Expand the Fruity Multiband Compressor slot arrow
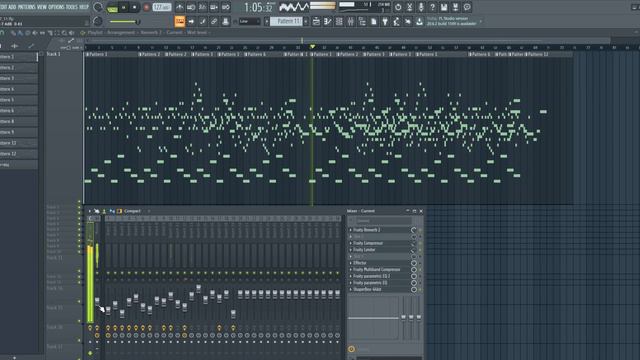This screenshot has width=640, height=360. [x=351, y=270]
